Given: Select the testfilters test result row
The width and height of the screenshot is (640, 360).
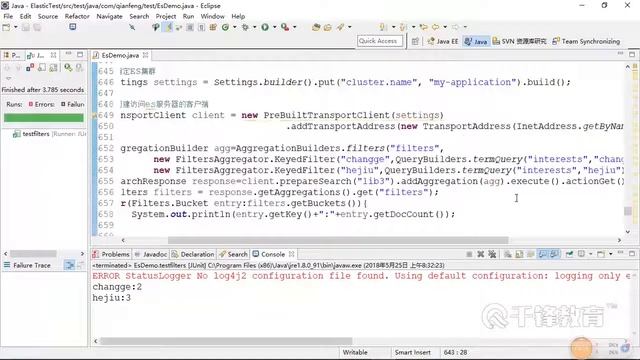Looking at the screenshot, I should point(49,134).
